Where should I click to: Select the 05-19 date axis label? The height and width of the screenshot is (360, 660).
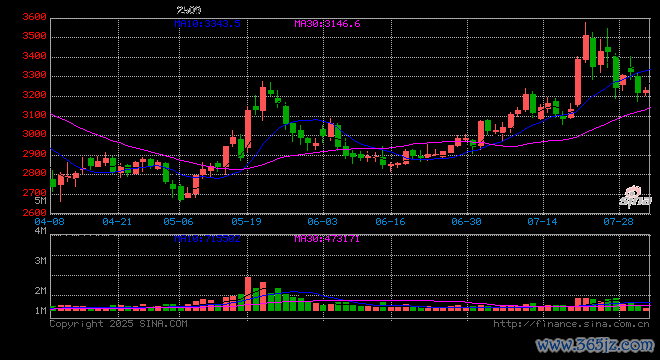(246, 221)
